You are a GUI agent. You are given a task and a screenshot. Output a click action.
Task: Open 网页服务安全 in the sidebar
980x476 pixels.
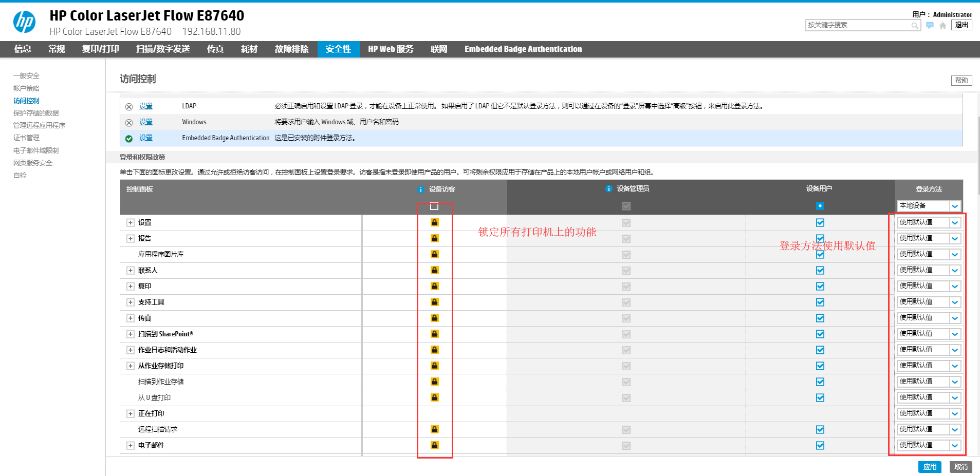33,163
